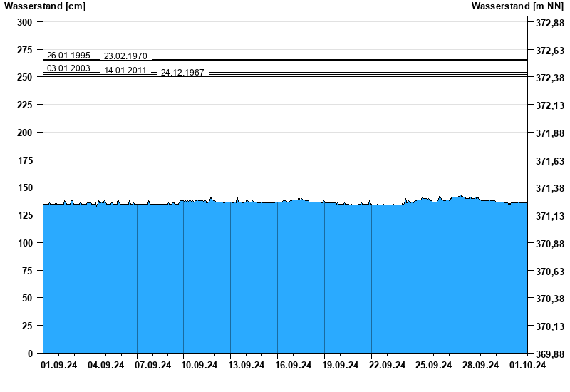Screen dimensions: 570x392
Task: Click the 25.09.24 date label
Action: coord(434,365)
